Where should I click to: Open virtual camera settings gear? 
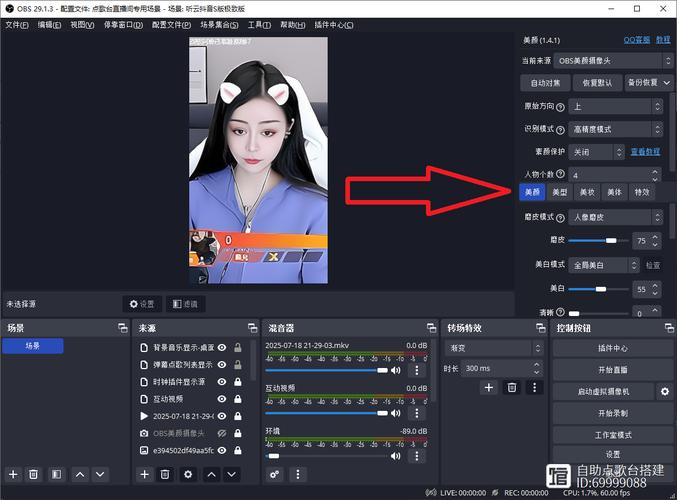click(x=665, y=392)
